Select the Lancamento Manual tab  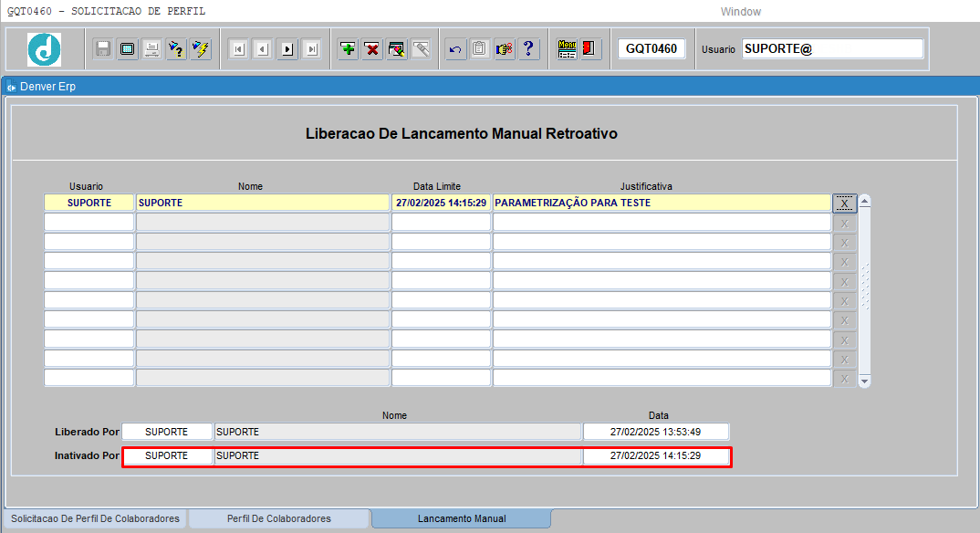coord(462,518)
